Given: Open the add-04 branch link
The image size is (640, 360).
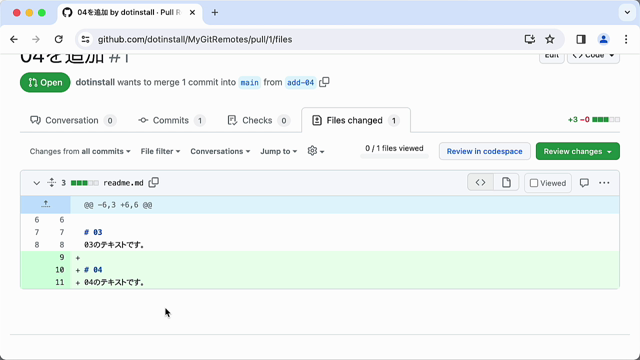Looking at the screenshot, I should click(x=300, y=82).
